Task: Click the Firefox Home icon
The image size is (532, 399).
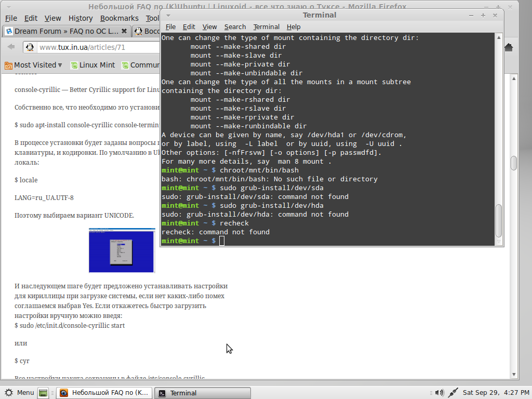Action: coord(509,47)
